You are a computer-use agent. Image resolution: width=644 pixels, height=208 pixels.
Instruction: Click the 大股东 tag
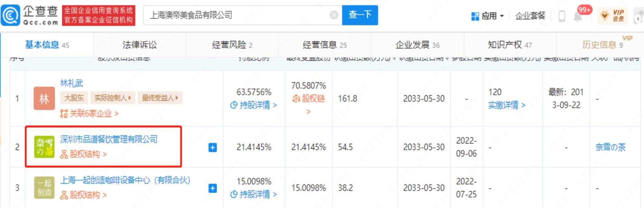coord(74,98)
